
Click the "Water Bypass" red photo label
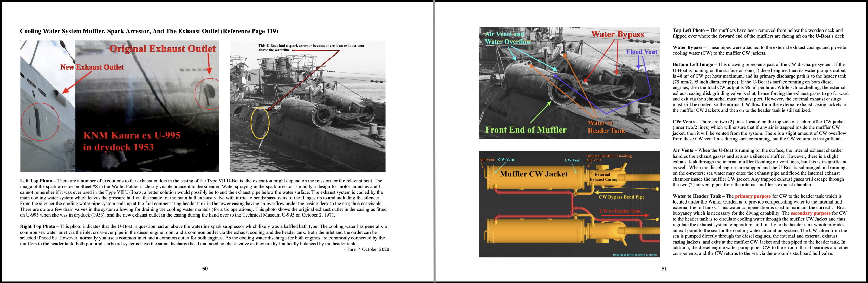coord(617,34)
